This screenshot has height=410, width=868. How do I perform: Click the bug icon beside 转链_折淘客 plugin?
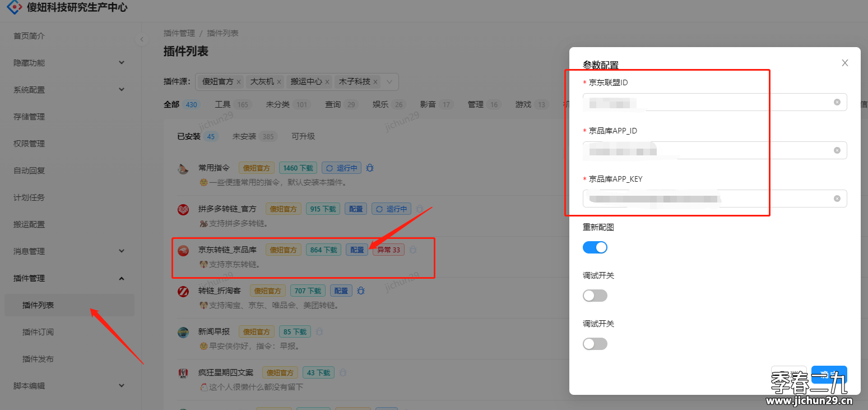pos(360,291)
